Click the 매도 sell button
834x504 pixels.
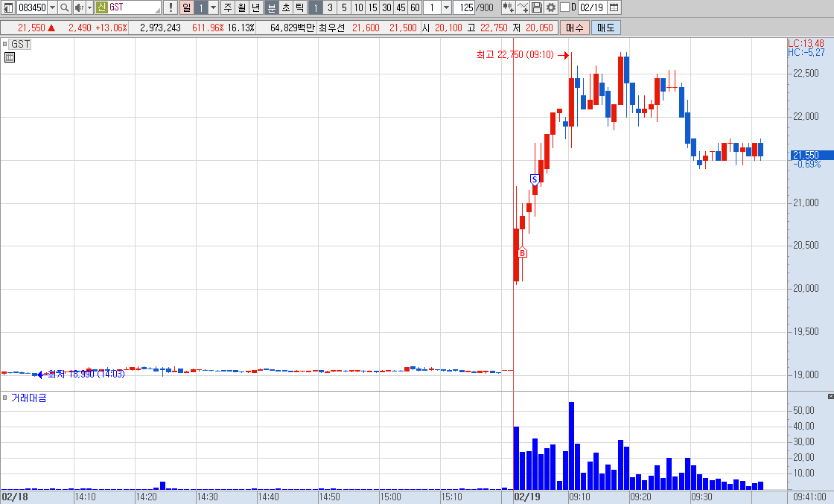click(x=606, y=28)
